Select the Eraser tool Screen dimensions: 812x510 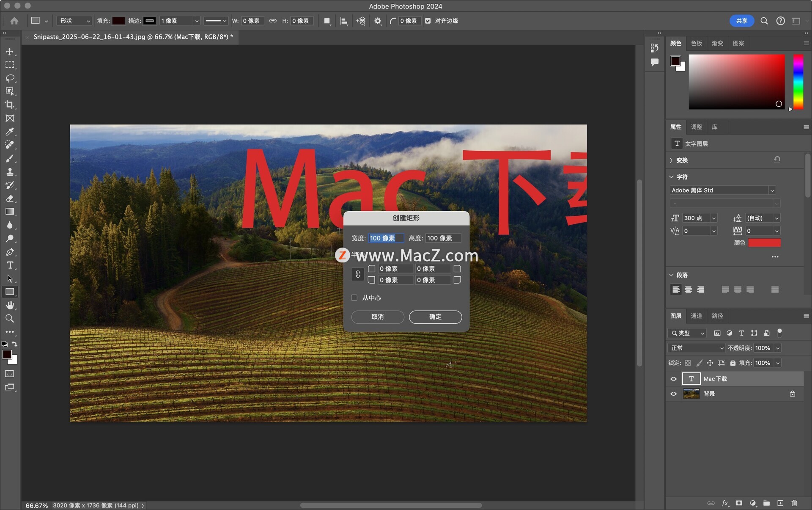[9, 198]
